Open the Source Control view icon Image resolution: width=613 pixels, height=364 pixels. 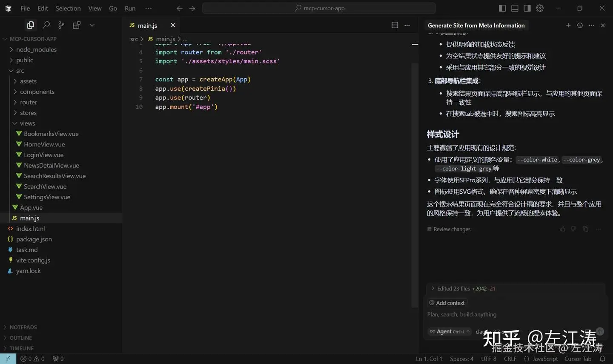[x=61, y=25]
